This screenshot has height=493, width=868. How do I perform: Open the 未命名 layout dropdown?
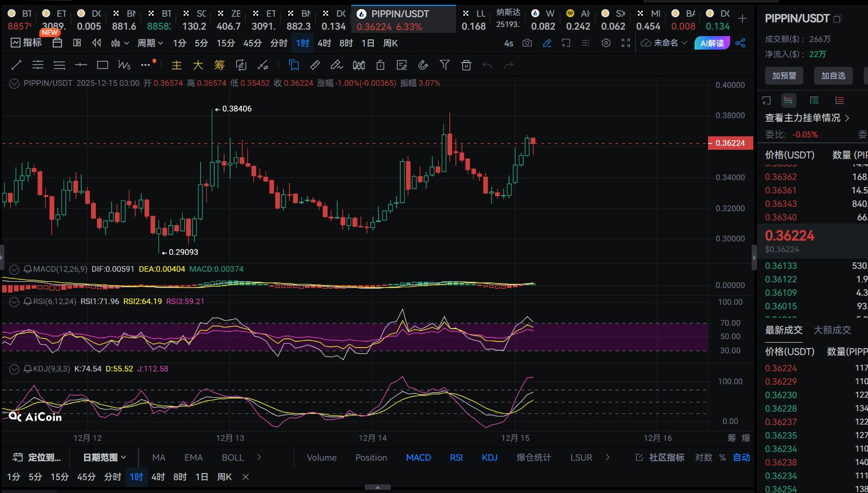tap(665, 43)
